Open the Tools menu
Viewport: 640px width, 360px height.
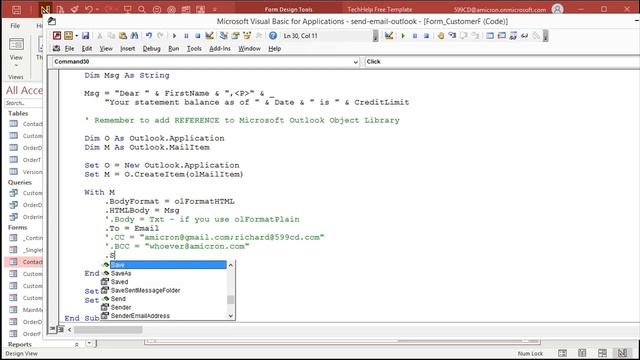click(x=194, y=49)
